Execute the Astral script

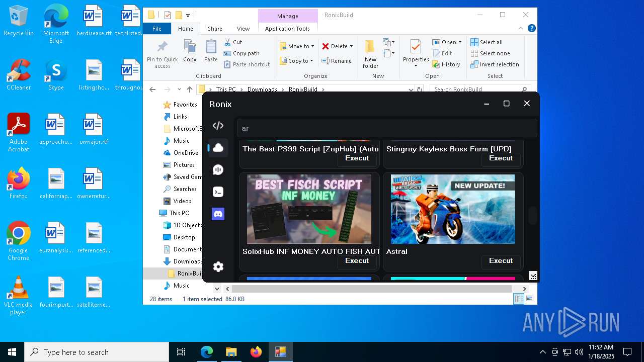coord(501,260)
